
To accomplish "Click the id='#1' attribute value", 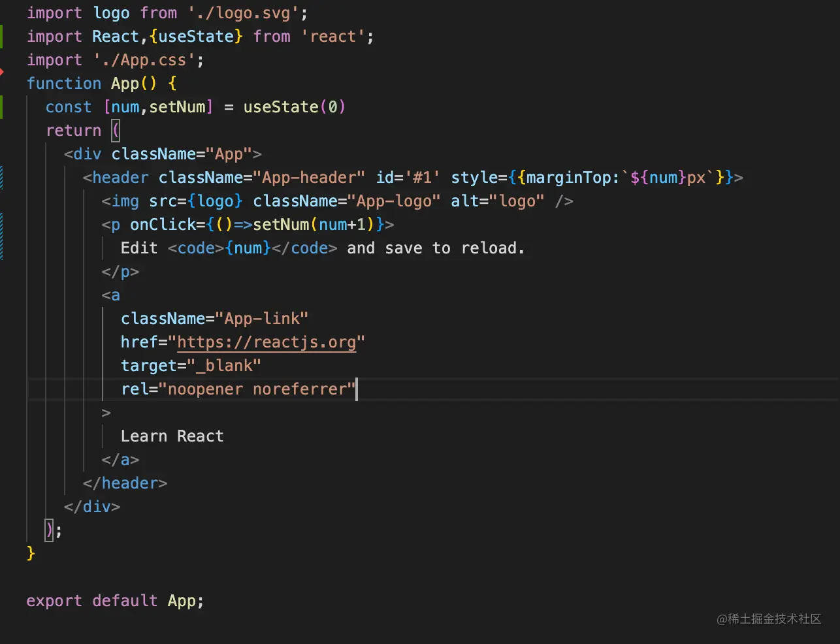I will (x=421, y=178).
